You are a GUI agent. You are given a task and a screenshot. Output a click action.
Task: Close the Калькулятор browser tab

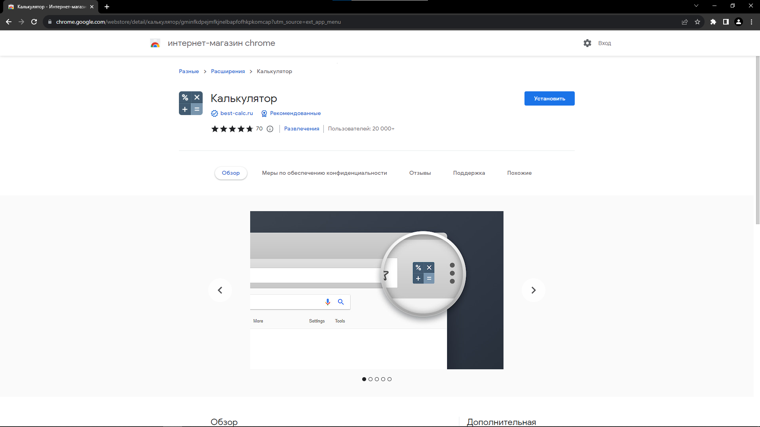coord(92,7)
